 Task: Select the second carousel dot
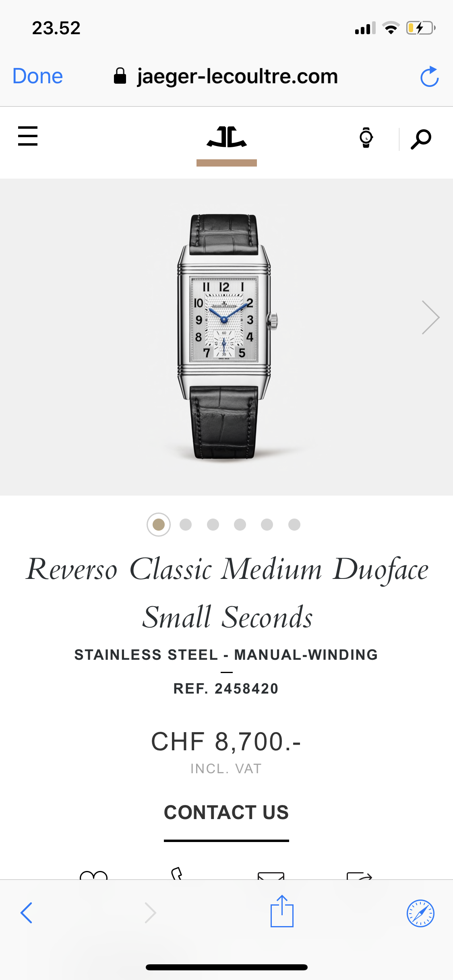tap(186, 525)
